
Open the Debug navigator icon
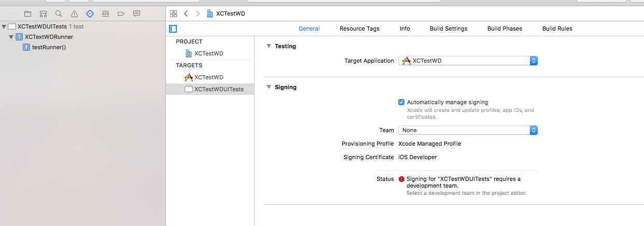(x=105, y=13)
